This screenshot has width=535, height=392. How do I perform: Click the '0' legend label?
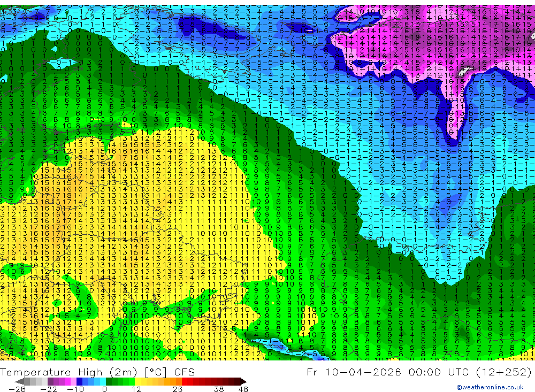point(105,389)
